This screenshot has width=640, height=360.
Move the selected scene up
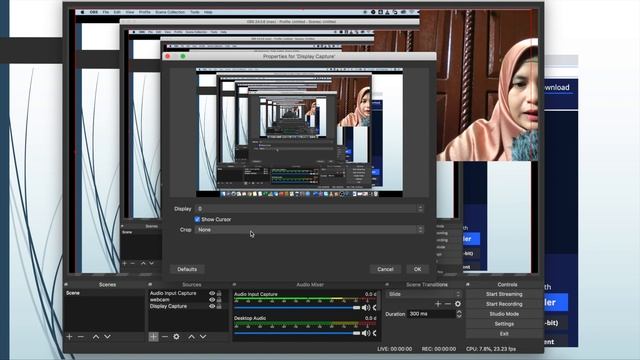pos(96,337)
